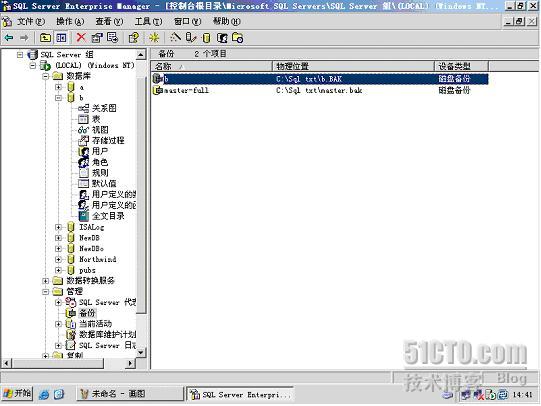Click the tree horizontal scroll right arrow
The height and width of the screenshot is (406, 541).
tap(130, 363)
